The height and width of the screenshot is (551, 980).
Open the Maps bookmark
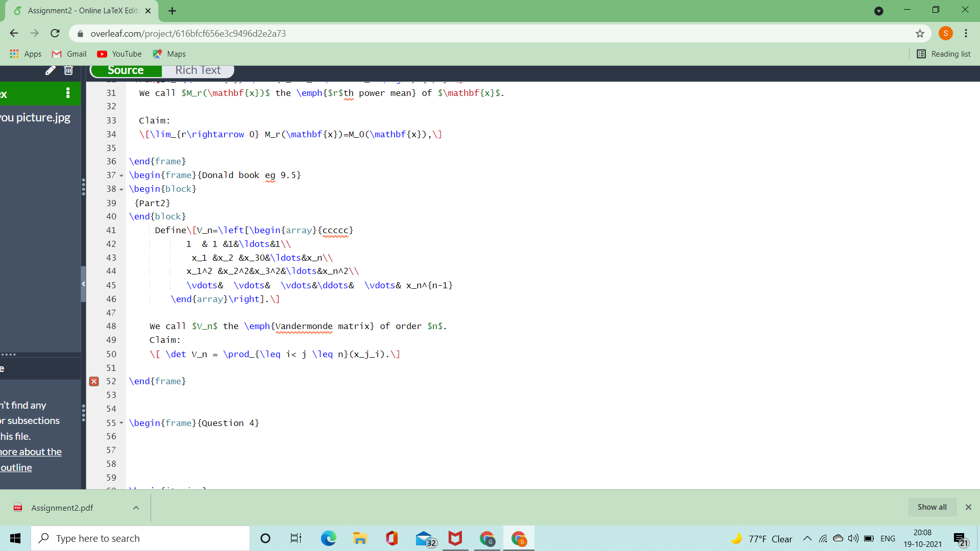pos(169,54)
